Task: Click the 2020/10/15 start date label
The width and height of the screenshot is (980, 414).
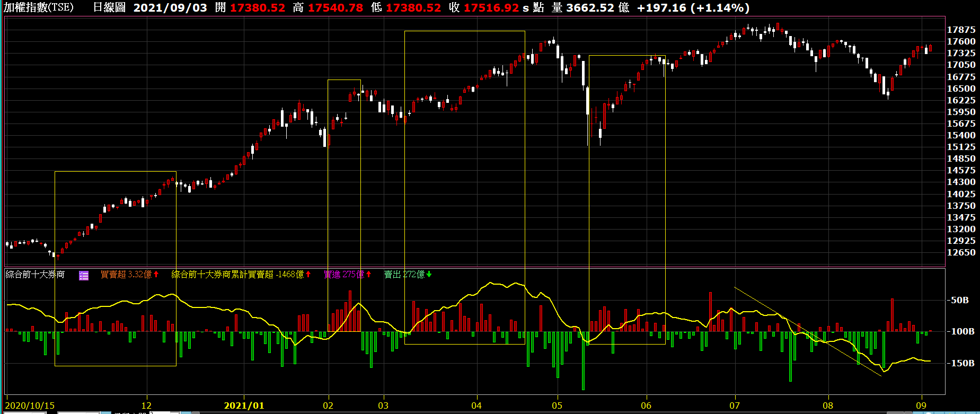Action: [30, 406]
